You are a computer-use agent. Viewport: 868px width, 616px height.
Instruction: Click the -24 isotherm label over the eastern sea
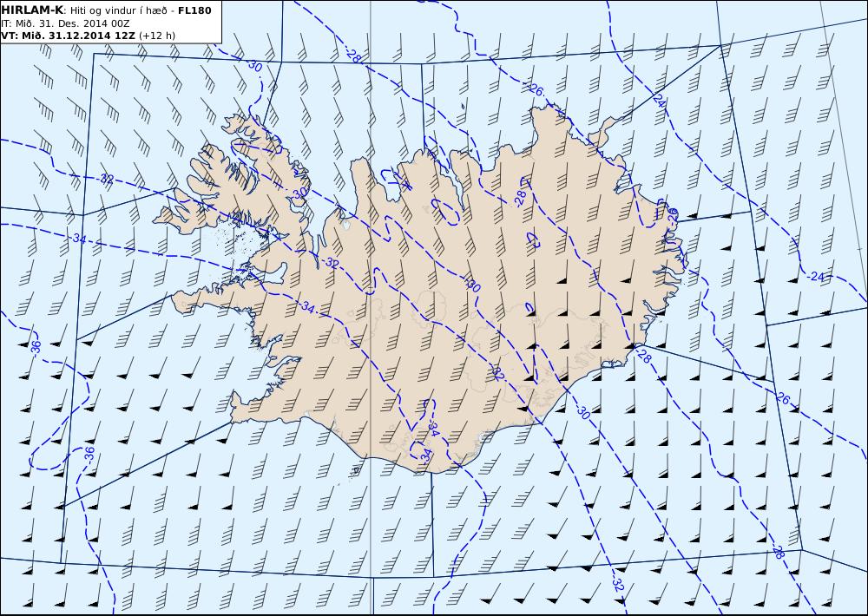(816, 276)
